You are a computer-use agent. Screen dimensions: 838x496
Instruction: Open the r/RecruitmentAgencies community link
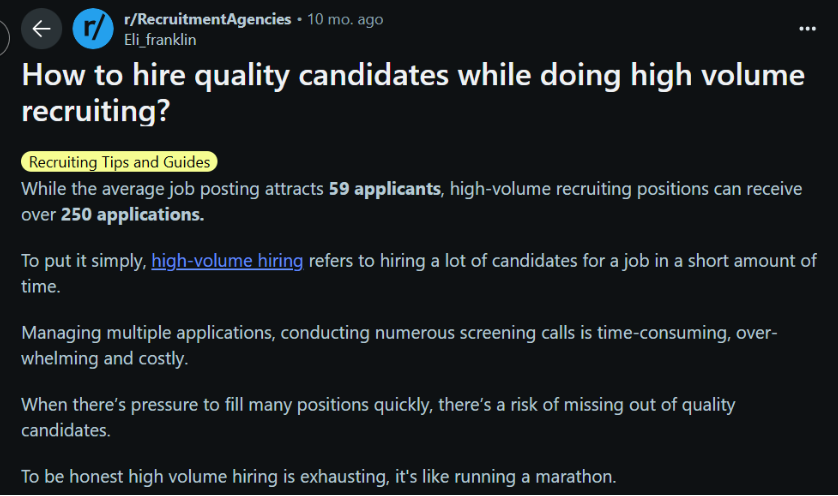(207, 19)
